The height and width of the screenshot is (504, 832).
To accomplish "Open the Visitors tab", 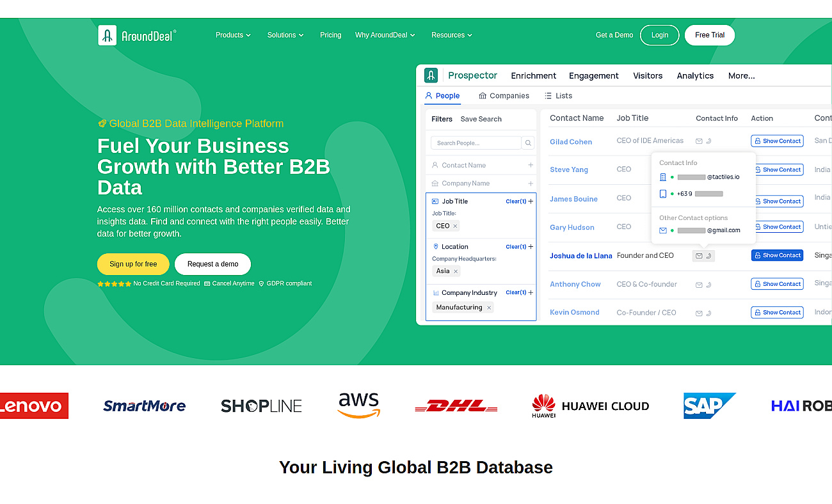I will click(x=648, y=75).
